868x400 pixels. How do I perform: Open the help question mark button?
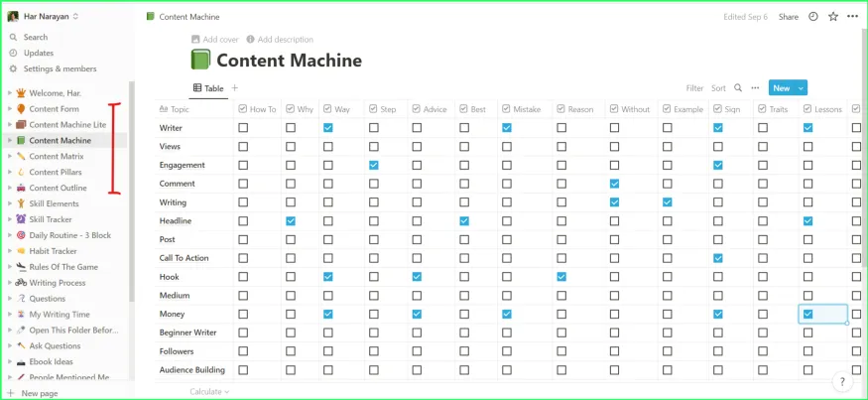click(x=841, y=381)
